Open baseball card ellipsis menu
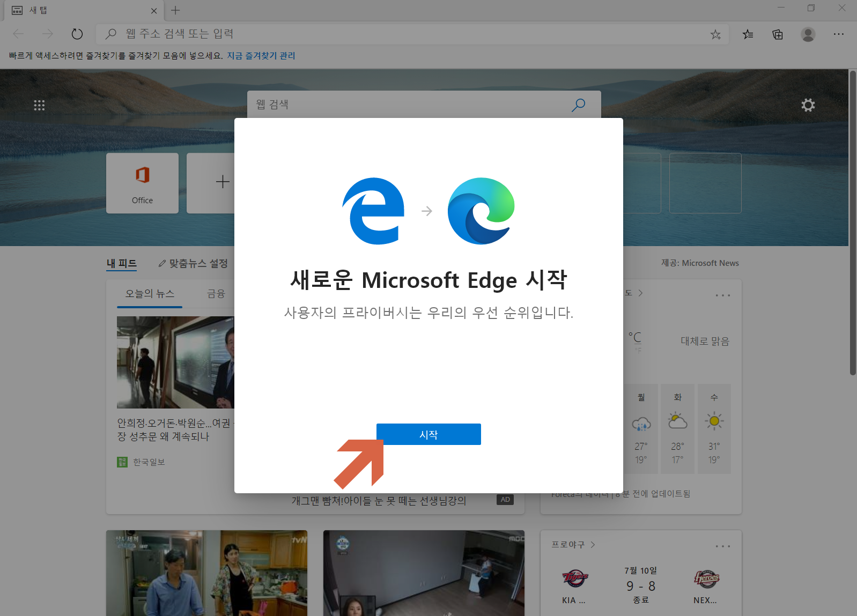 (x=723, y=546)
